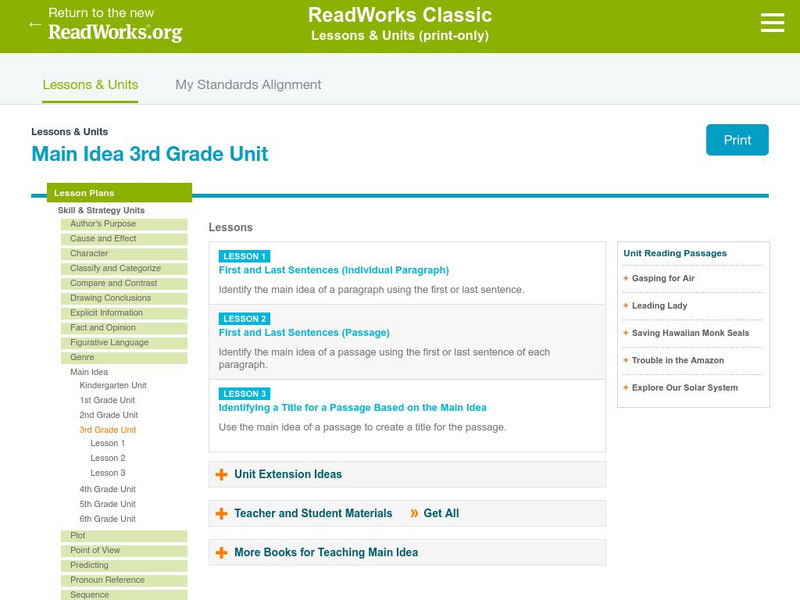Click the Unit Reading Passages heading
Screen dimensions: 800x600
tap(675, 253)
